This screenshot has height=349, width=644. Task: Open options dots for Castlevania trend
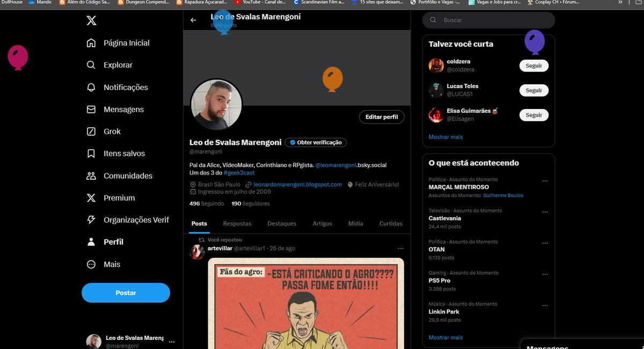pyautogui.click(x=545, y=212)
